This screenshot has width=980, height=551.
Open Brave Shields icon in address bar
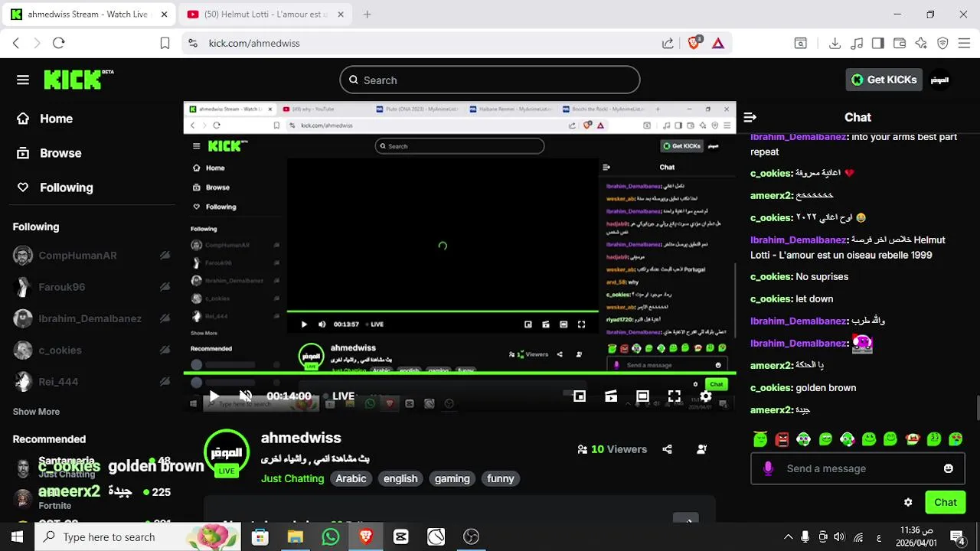pyautogui.click(x=694, y=43)
